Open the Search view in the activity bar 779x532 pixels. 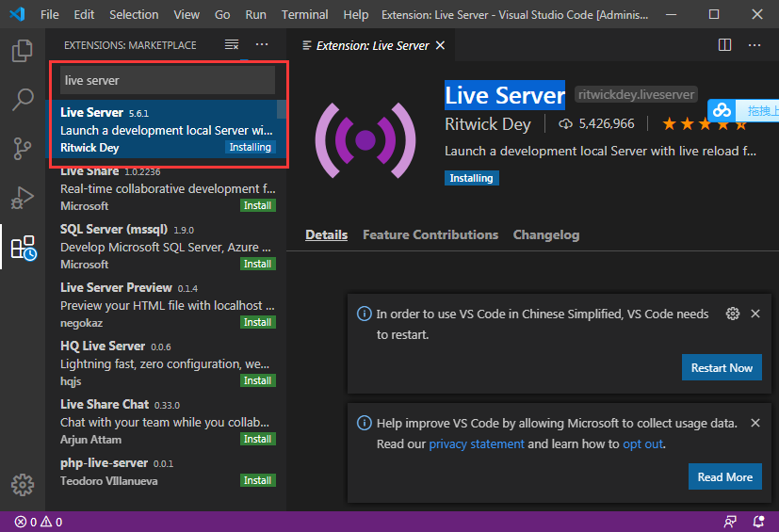tap(23, 100)
